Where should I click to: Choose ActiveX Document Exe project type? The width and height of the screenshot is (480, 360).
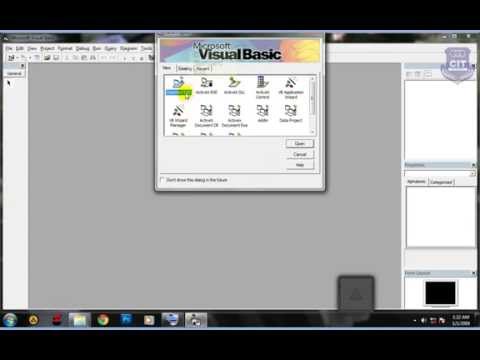tap(234, 116)
